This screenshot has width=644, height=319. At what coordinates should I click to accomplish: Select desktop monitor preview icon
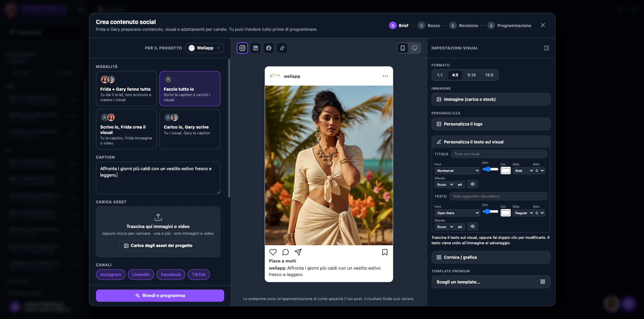(414, 48)
